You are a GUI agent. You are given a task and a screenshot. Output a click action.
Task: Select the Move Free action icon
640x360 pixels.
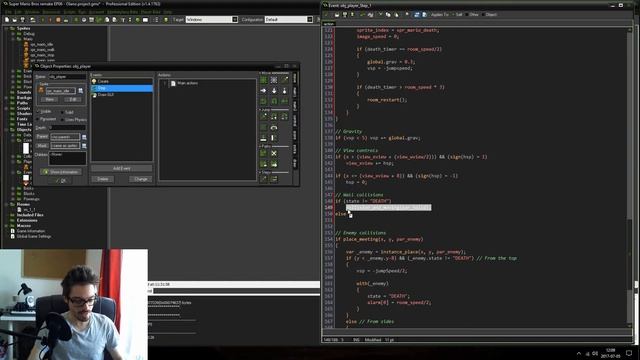coord(274,80)
